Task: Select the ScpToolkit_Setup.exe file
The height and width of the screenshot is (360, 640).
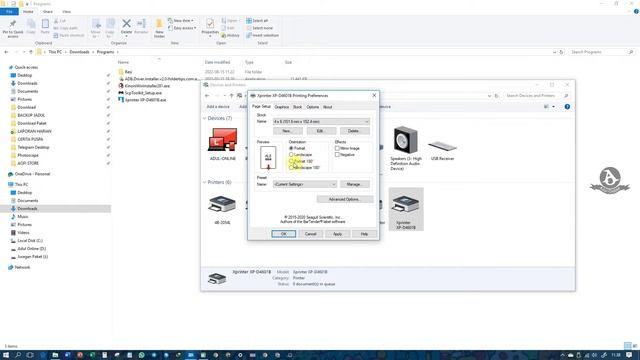Action: 143,93
